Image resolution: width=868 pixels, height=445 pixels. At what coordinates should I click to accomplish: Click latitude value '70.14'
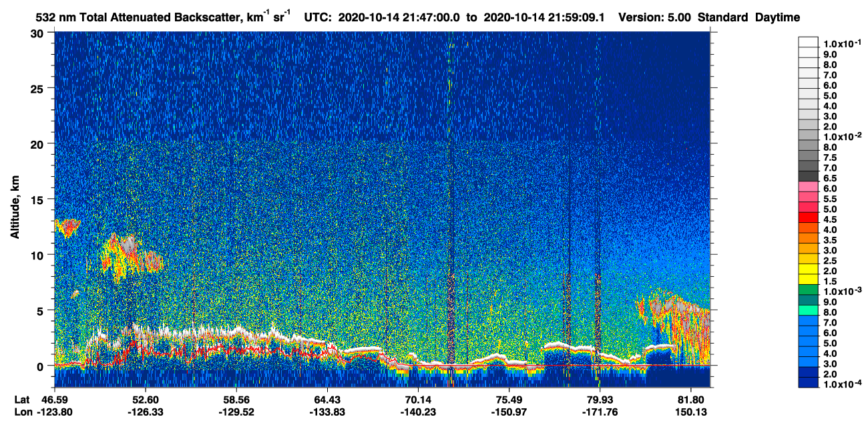click(418, 400)
